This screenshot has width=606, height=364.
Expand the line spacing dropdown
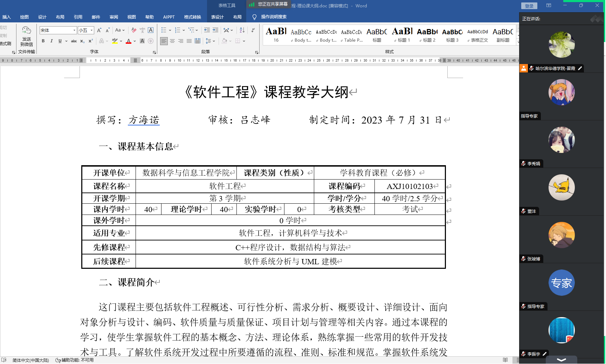[x=214, y=41]
